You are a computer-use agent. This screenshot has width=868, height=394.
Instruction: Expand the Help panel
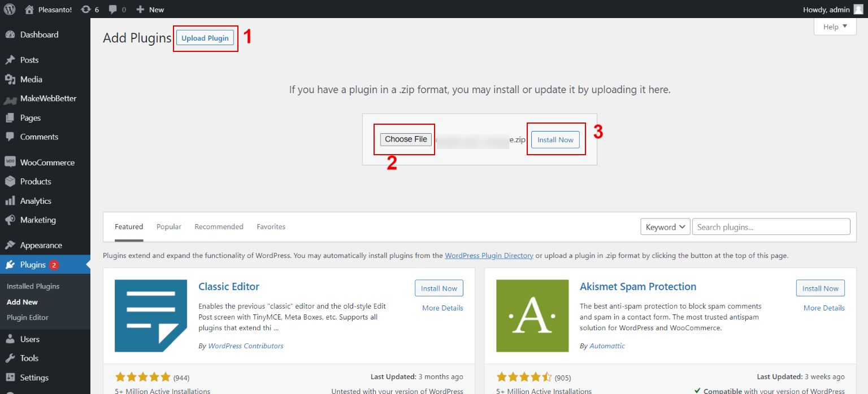click(834, 26)
